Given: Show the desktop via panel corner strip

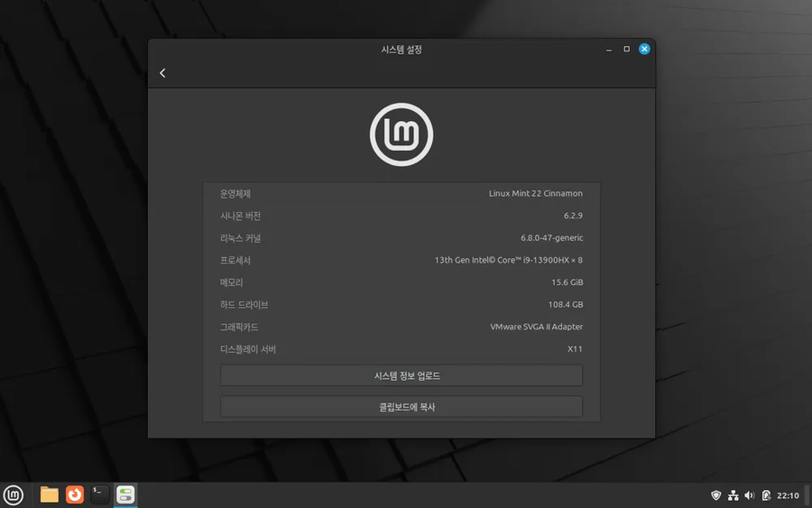Looking at the screenshot, I should pyautogui.click(x=807, y=495).
